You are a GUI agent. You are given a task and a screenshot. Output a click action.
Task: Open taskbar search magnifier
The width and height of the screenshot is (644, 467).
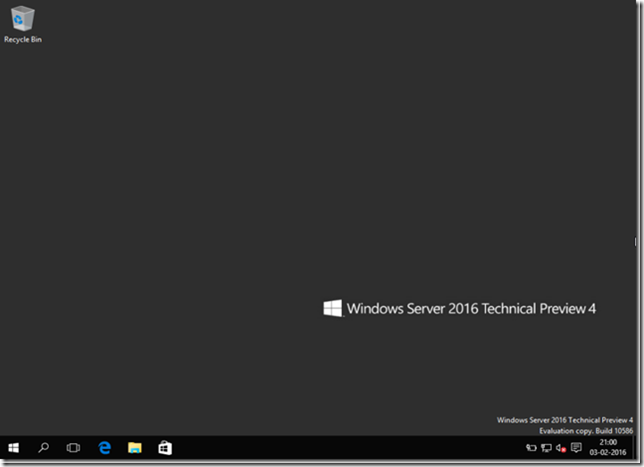click(x=44, y=448)
